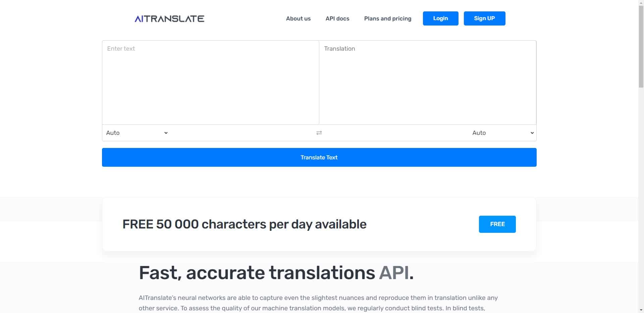Click the FREE button

coord(497,224)
